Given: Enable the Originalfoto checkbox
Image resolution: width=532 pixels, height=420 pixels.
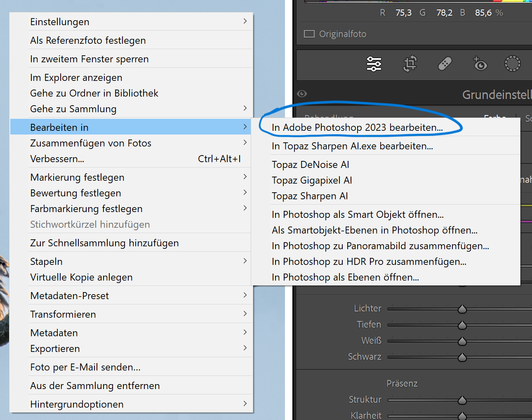Looking at the screenshot, I should coord(309,34).
